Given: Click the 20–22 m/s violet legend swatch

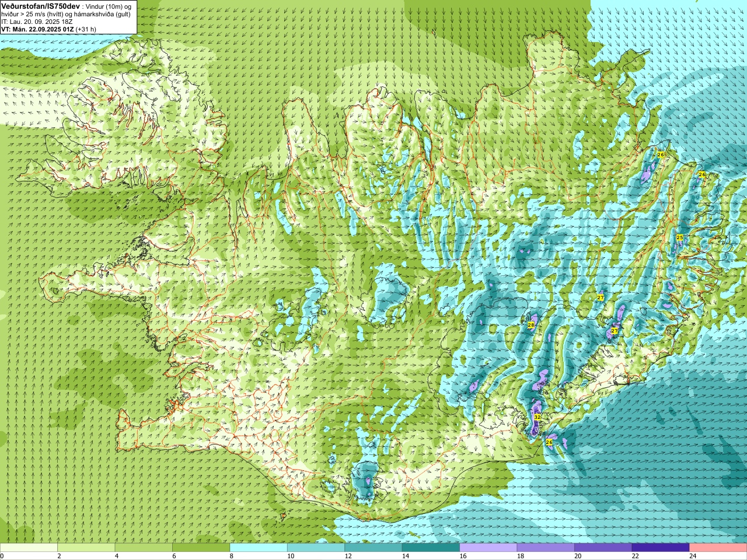Looking at the screenshot, I should coord(603,548).
